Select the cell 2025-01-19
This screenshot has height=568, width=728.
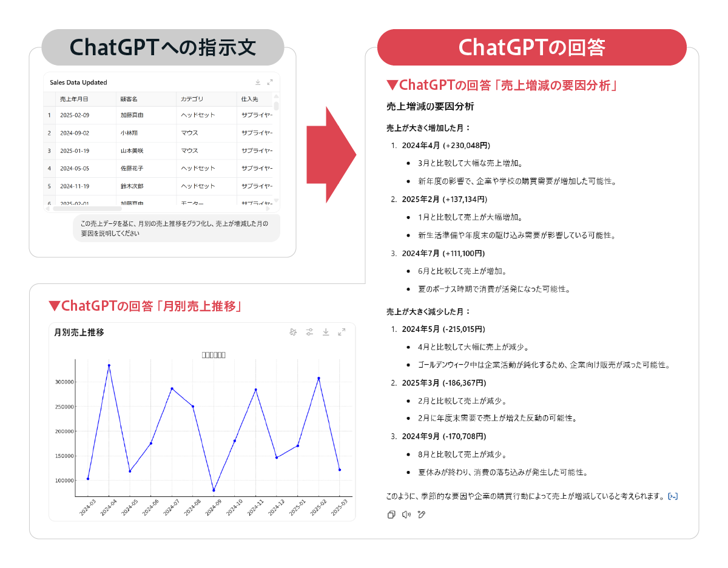point(86,150)
